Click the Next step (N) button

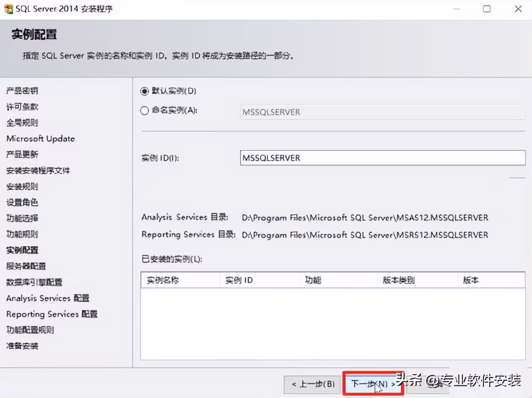point(373,384)
